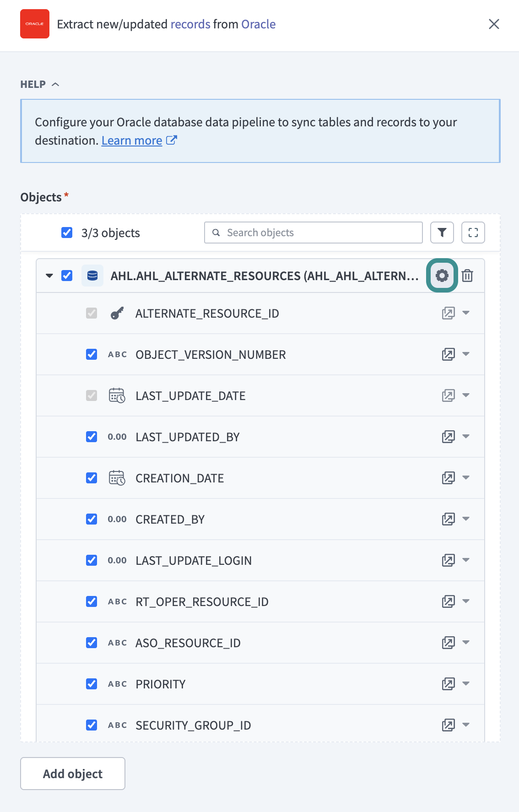Image resolution: width=519 pixels, height=812 pixels.
Task: Open dropdown arrow for CREATED_BY
Action: tap(466, 519)
